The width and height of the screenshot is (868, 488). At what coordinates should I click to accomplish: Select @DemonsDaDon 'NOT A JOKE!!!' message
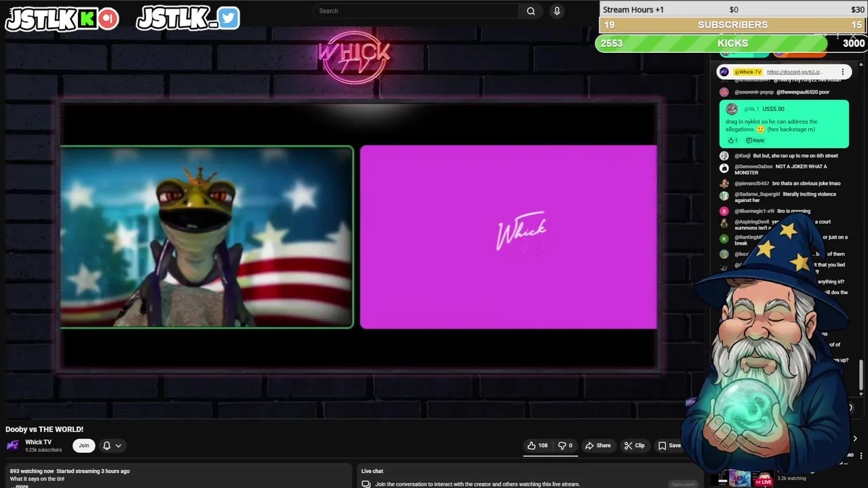click(781, 169)
